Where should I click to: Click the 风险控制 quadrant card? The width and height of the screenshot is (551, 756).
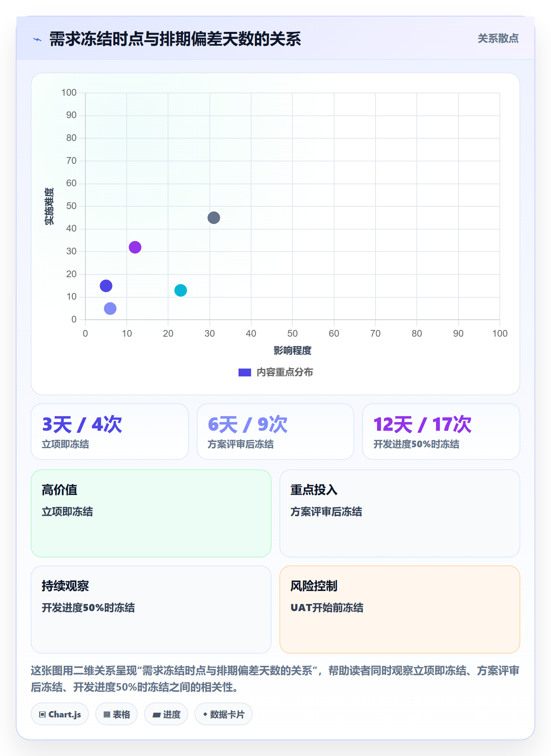[400, 610]
